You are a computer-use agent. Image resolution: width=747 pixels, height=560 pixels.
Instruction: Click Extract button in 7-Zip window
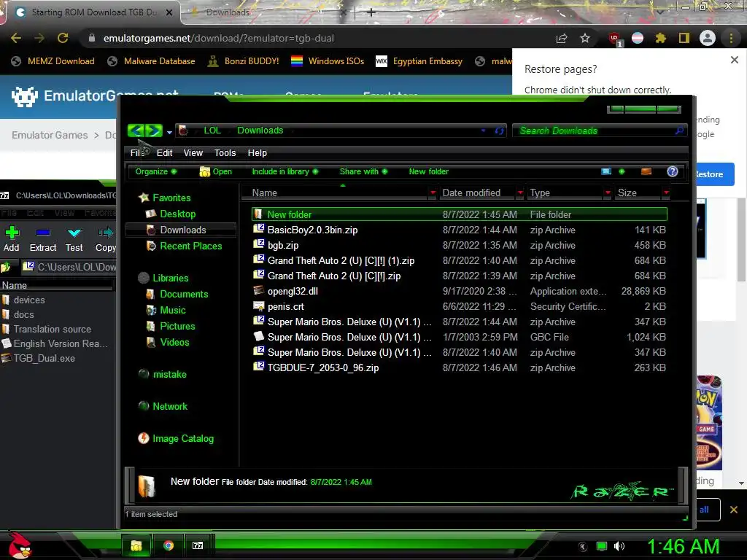click(43, 239)
